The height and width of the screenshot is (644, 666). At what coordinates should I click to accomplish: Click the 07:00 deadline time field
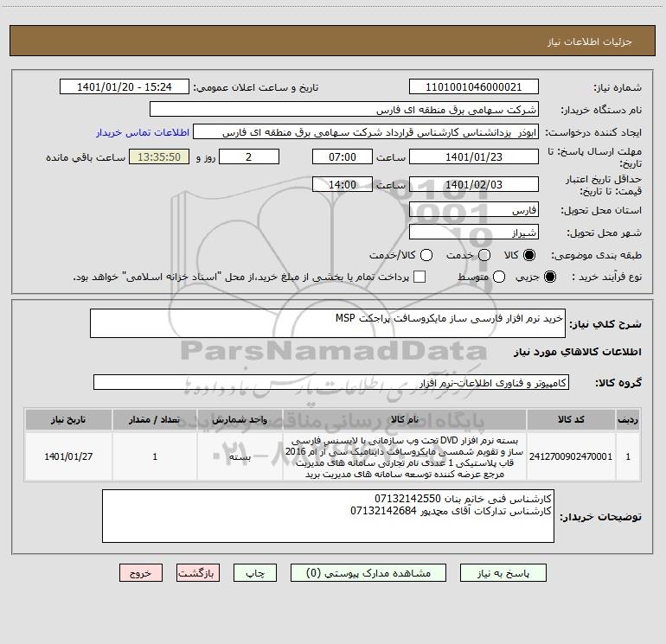pyautogui.click(x=343, y=156)
